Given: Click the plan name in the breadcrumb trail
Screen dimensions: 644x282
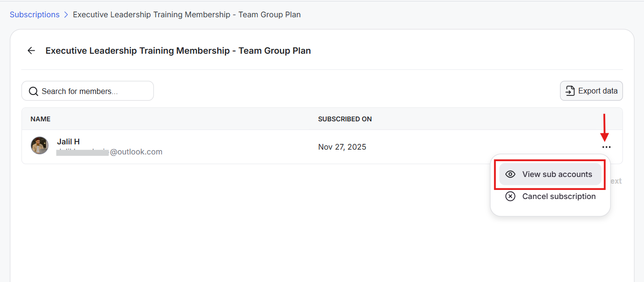Looking at the screenshot, I should click(x=187, y=15).
